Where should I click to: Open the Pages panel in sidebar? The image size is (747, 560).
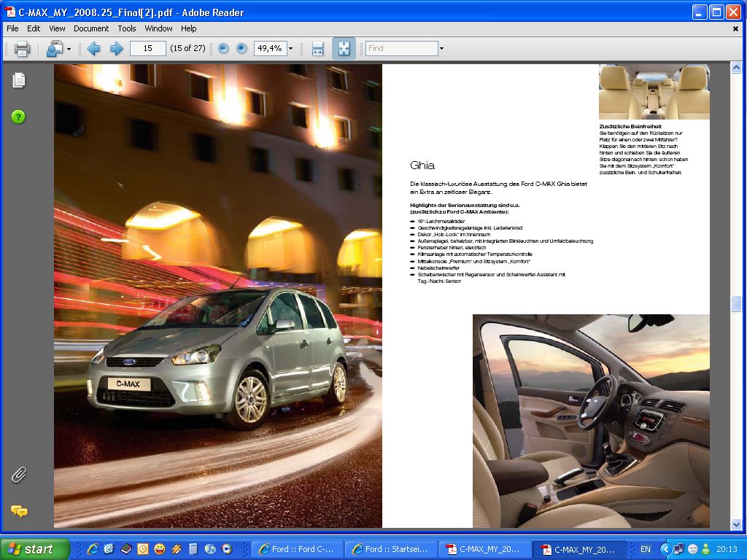click(19, 80)
